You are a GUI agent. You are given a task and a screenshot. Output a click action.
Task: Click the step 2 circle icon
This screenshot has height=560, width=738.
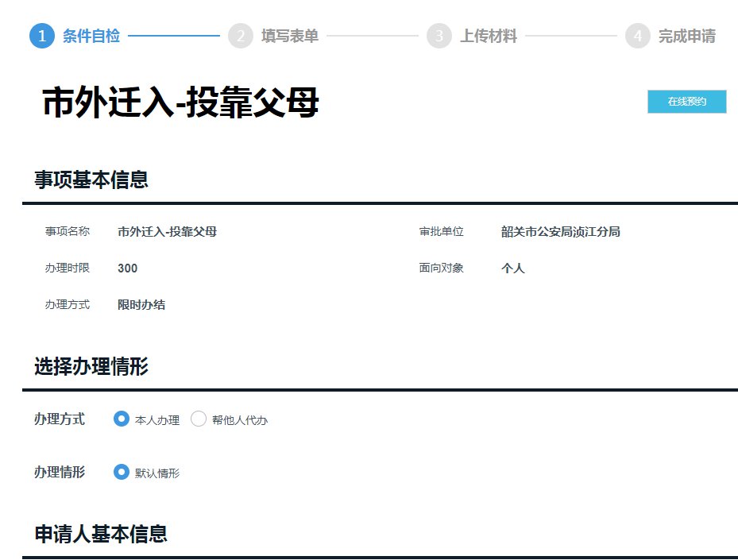pos(240,36)
